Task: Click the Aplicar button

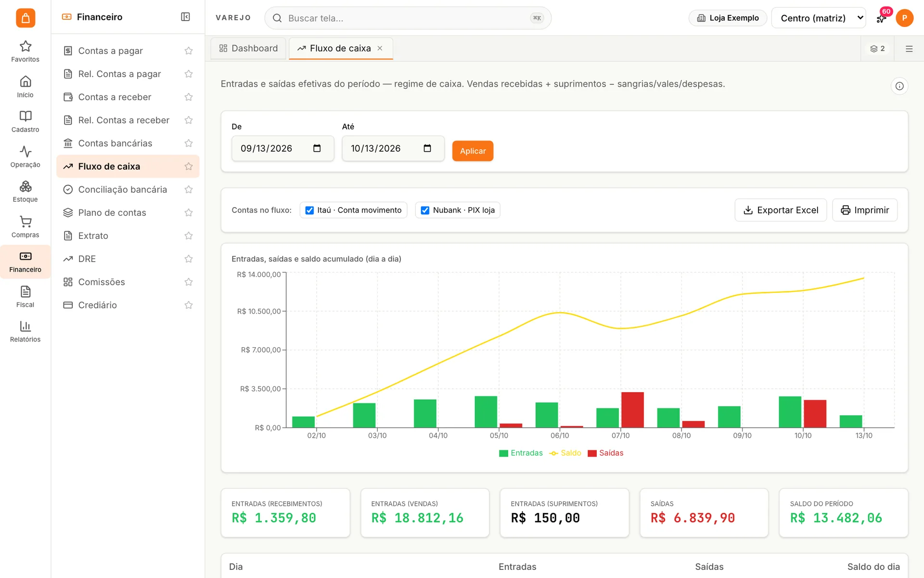Action: click(473, 151)
